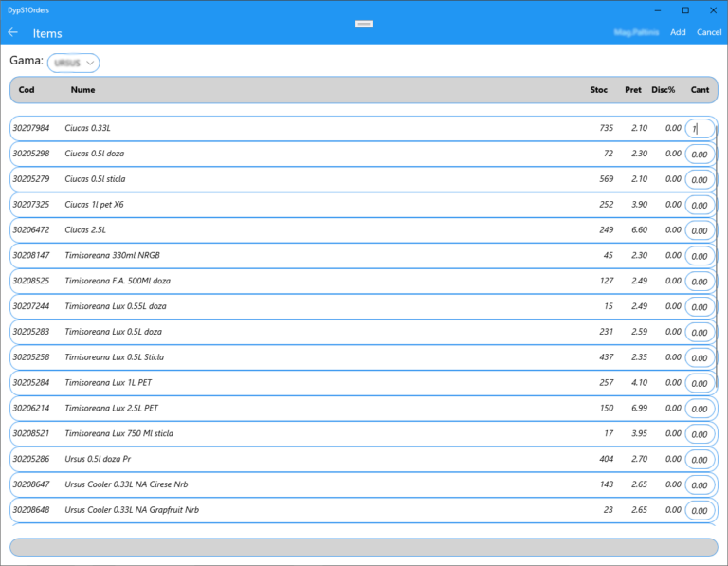Screen dimensions: 728x566
Task: Click stock value 404 for Ursus 0.5l doza
Action: click(x=607, y=459)
